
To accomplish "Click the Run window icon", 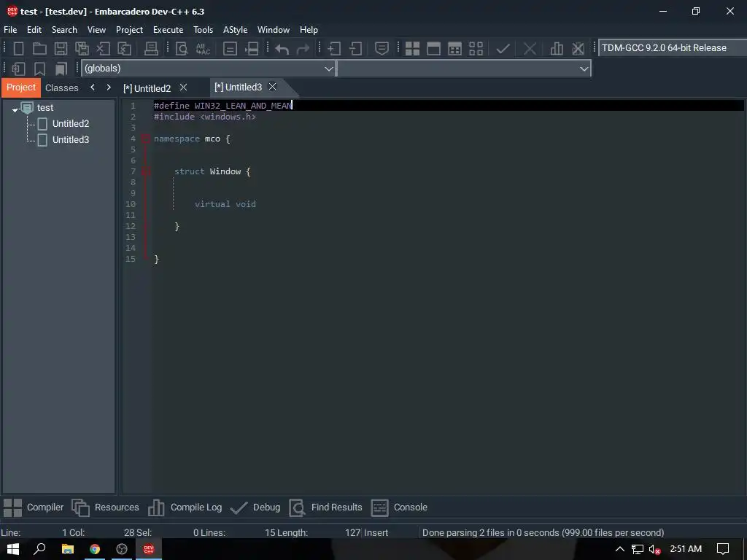I will (x=433, y=49).
